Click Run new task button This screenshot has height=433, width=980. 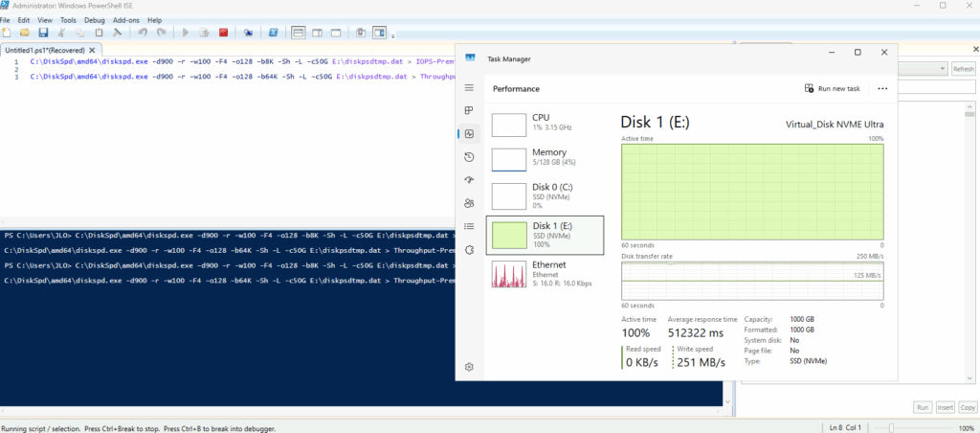[x=833, y=88]
